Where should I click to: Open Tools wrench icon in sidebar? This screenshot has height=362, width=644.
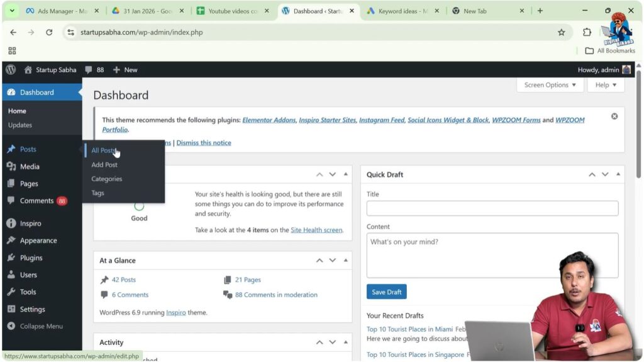click(x=11, y=291)
